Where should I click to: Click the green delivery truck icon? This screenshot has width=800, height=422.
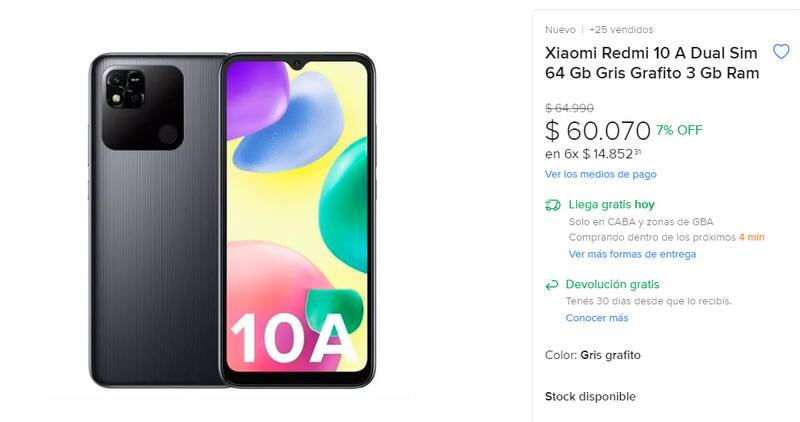point(552,205)
